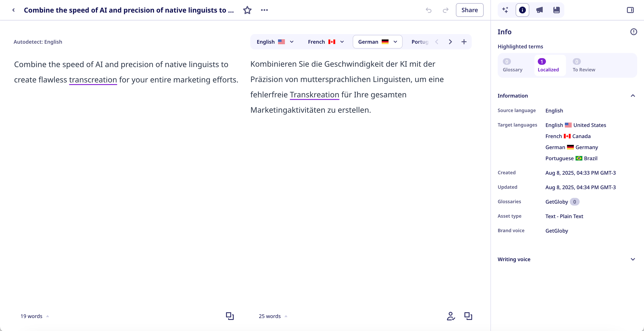Request human review with person-check icon
The height and width of the screenshot is (331, 644).
point(451,316)
